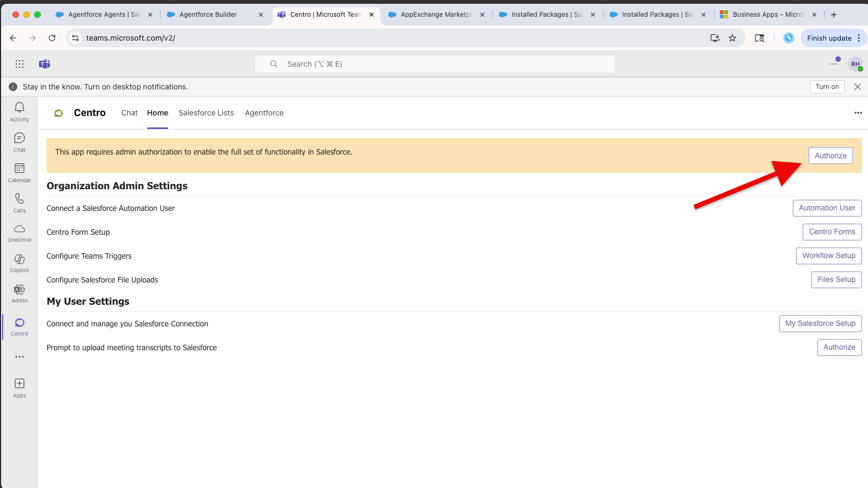Bookmark this page with star icon
868x488 pixels.
732,38
